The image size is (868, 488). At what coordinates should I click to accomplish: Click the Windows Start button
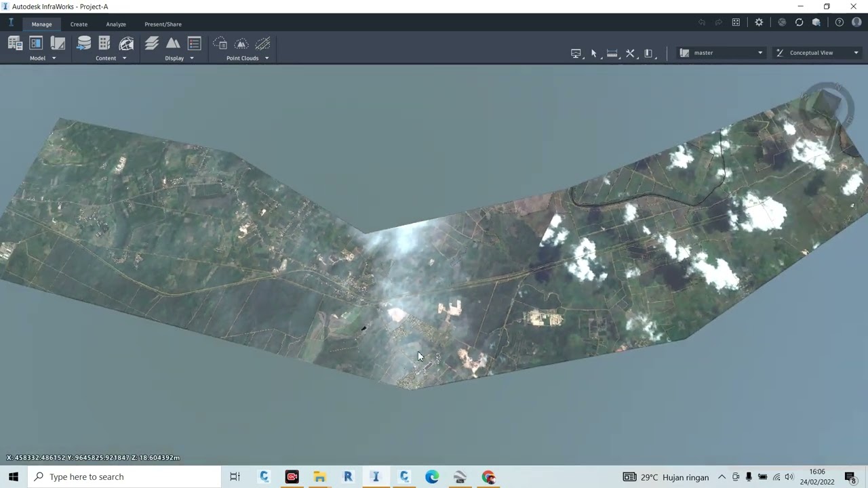[14, 476]
